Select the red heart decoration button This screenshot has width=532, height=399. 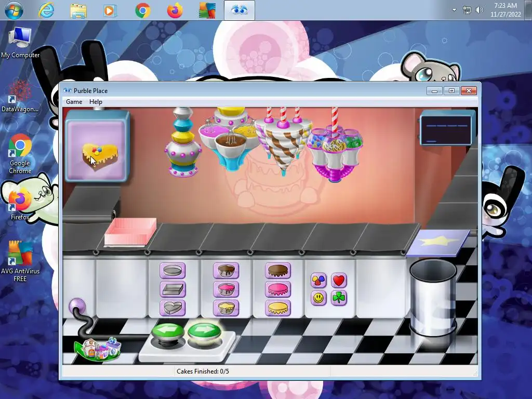339,280
